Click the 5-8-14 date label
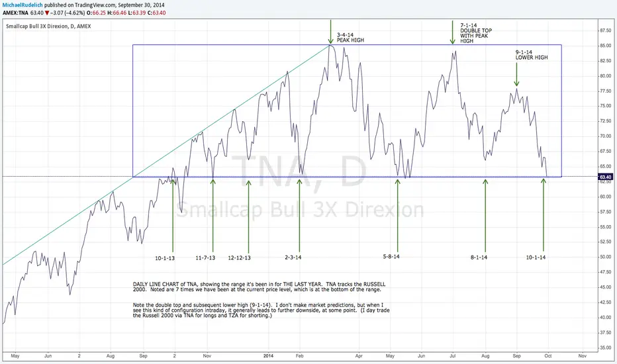The height and width of the screenshot is (364, 617). click(391, 257)
